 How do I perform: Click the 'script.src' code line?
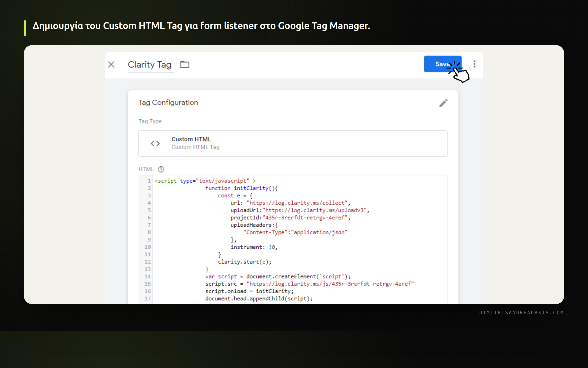pyautogui.click(x=309, y=284)
